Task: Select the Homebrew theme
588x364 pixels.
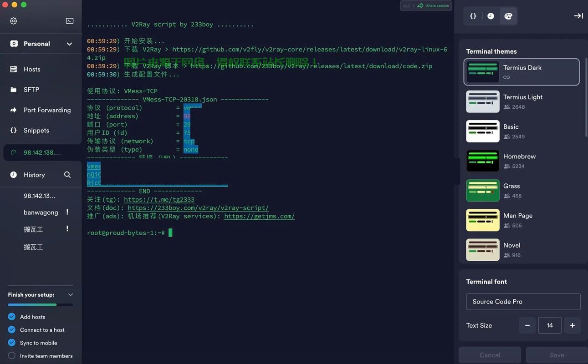Action: click(x=522, y=161)
